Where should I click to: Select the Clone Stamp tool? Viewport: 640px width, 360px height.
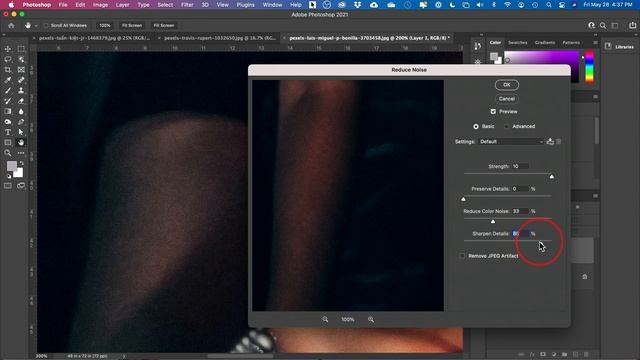[21, 91]
